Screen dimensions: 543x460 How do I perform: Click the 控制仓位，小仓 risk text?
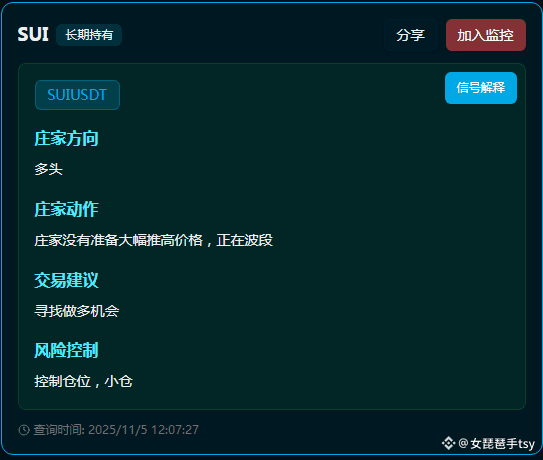pos(83,381)
